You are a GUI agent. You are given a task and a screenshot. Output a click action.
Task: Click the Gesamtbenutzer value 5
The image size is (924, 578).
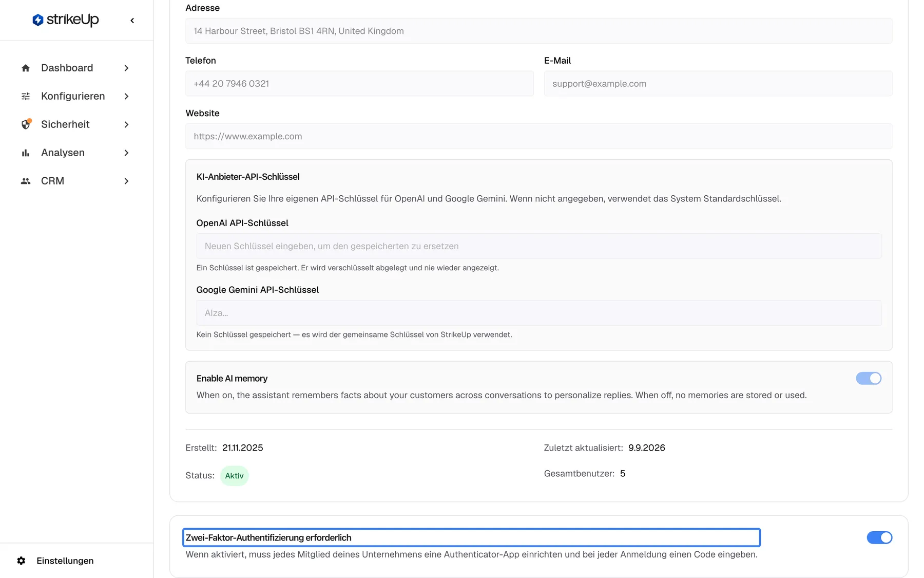623,474
